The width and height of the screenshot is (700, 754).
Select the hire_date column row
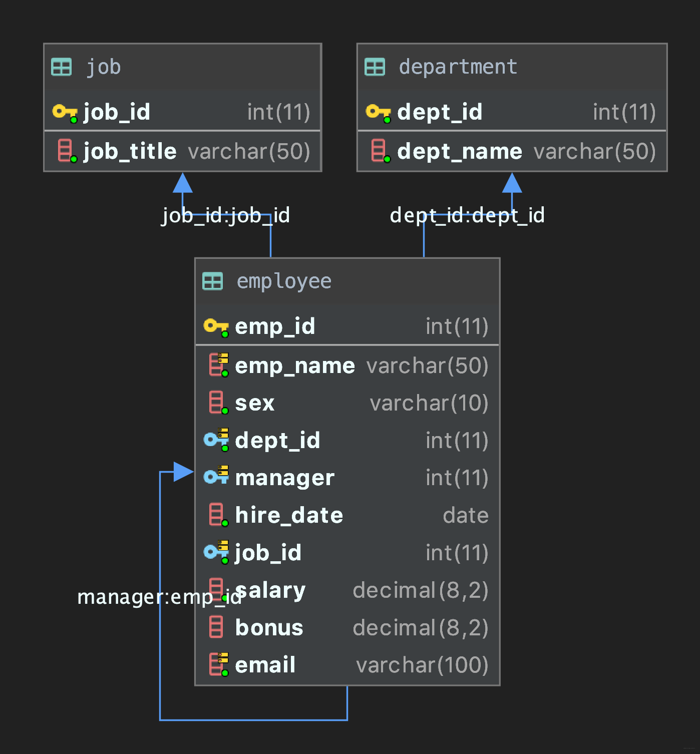coord(347,515)
